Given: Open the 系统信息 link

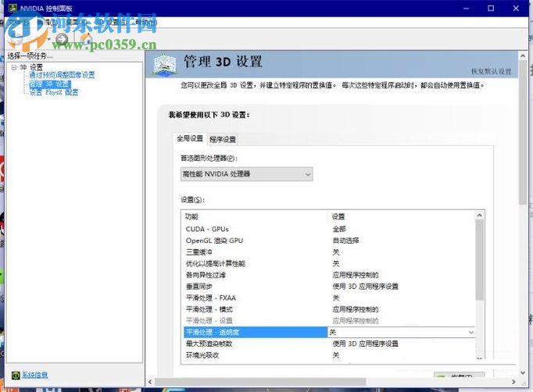Looking at the screenshot, I should pyautogui.click(x=34, y=375).
